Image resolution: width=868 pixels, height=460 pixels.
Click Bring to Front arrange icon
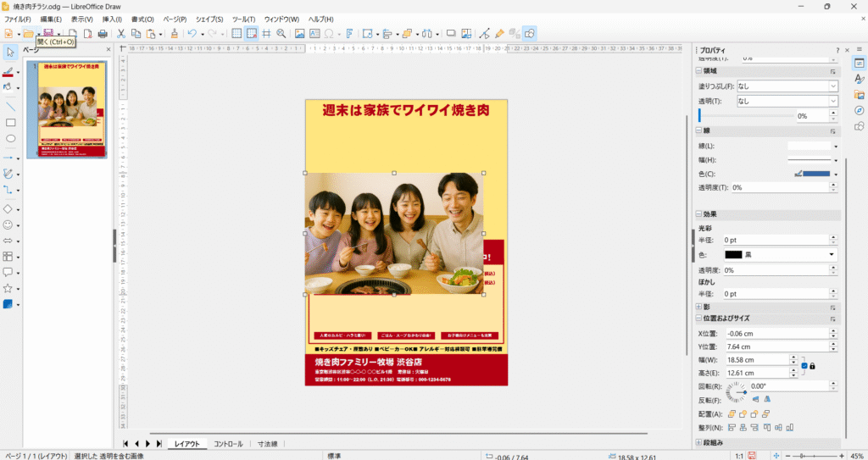click(732, 413)
